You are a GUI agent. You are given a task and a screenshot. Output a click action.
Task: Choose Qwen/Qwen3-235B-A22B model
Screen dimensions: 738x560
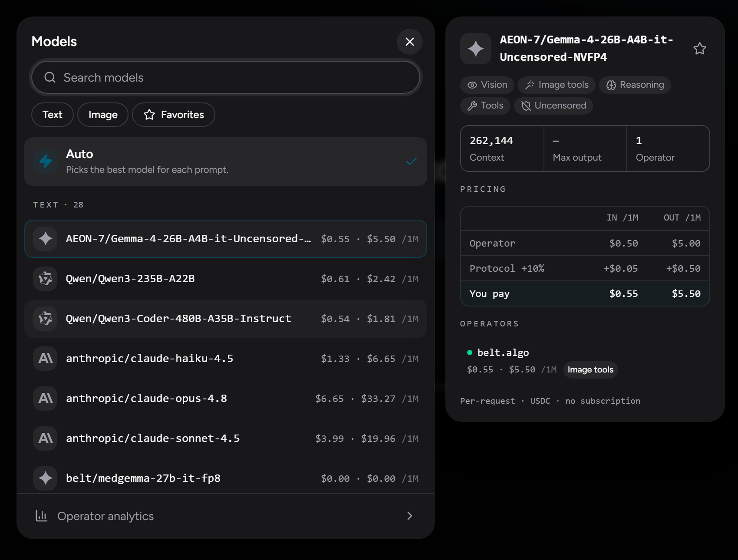tap(226, 279)
